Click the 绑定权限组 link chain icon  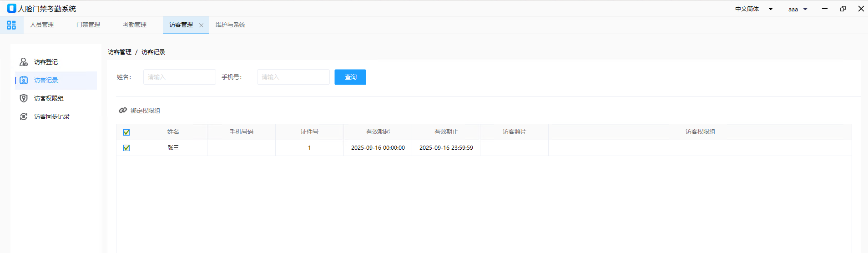123,111
